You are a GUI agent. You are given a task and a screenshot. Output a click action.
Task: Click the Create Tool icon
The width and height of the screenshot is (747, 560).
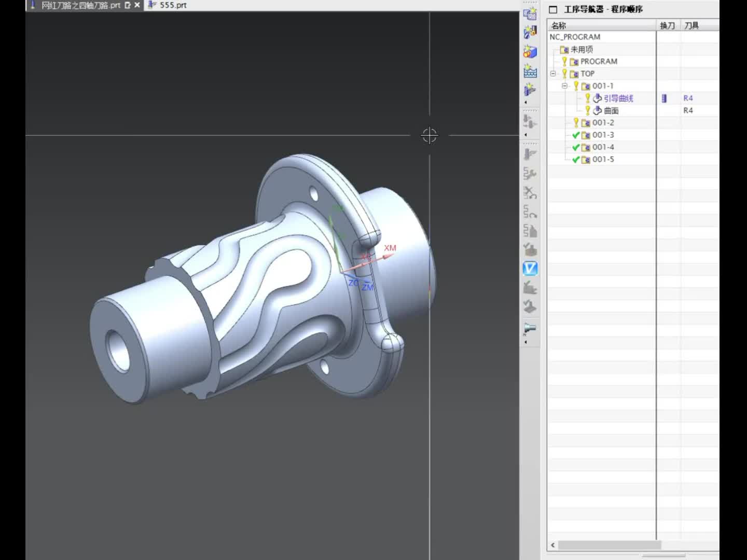pyautogui.click(x=530, y=33)
